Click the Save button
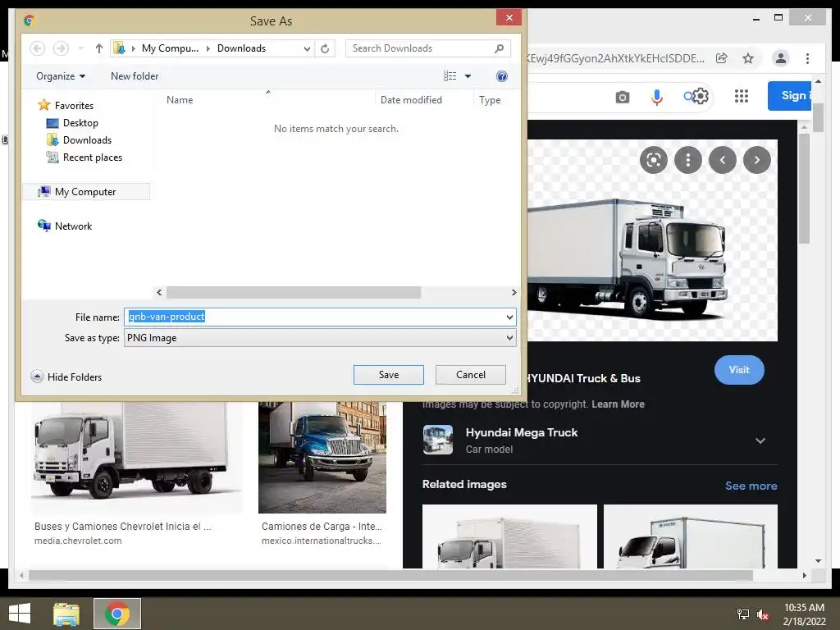 (388, 375)
